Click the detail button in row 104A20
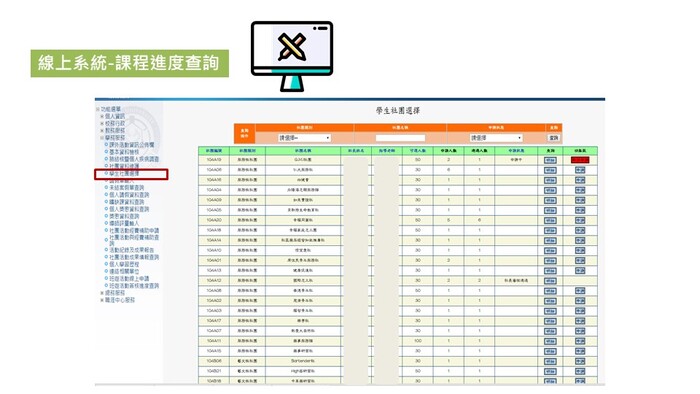This screenshot has width=700, height=394. (550, 220)
